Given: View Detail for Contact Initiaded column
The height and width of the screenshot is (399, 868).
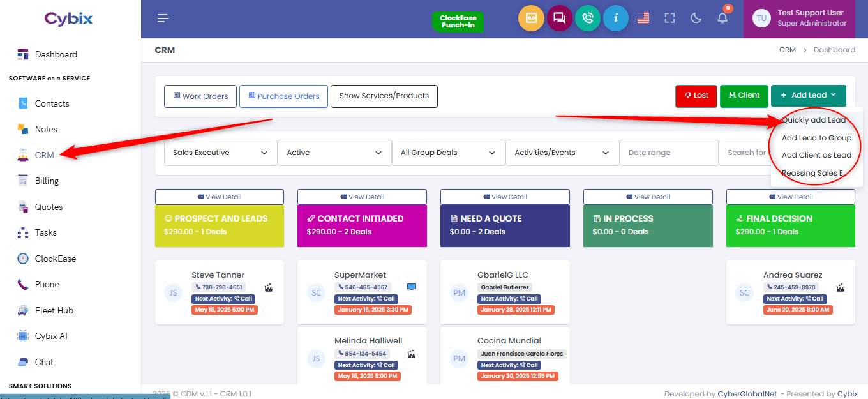Looking at the screenshot, I should click(x=362, y=197).
